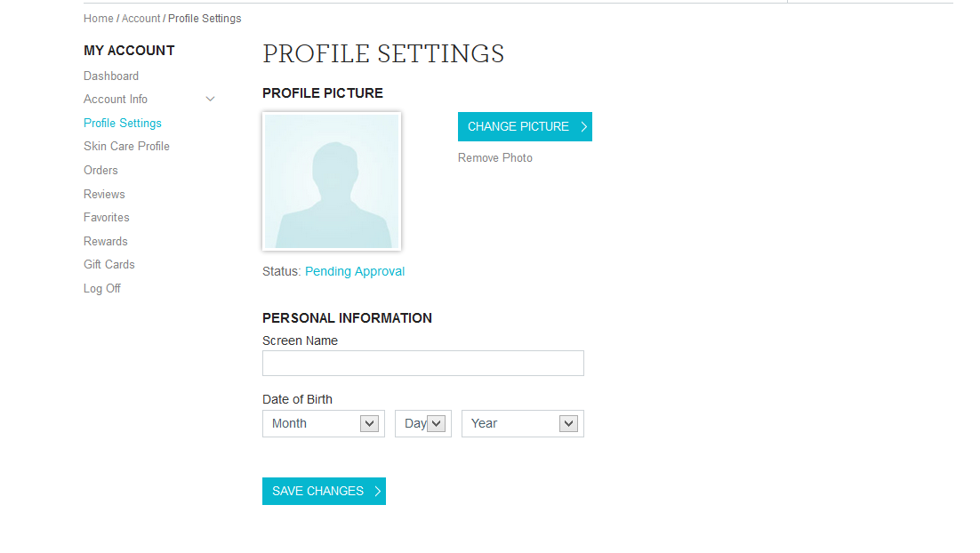
Task: Expand the Account Info submenu chevron
Action: [211, 99]
